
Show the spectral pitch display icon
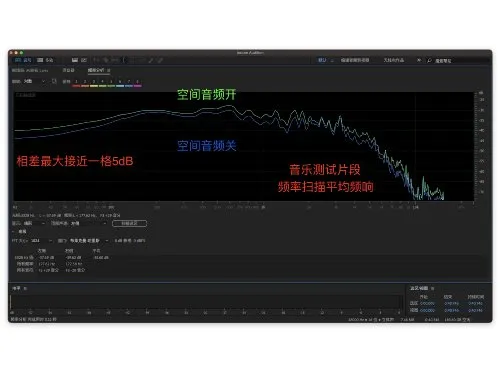(84, 60)
